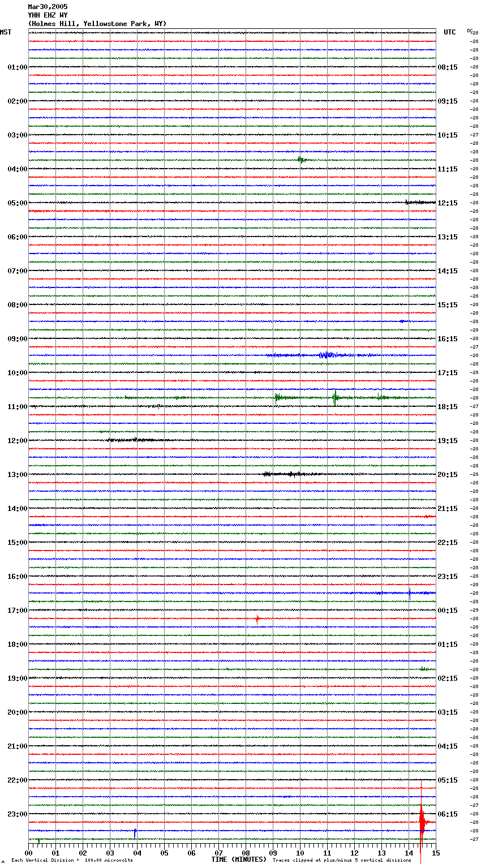Select the MST hour label '13:00'
Viewport: 481px width, 868px height.
17,475
